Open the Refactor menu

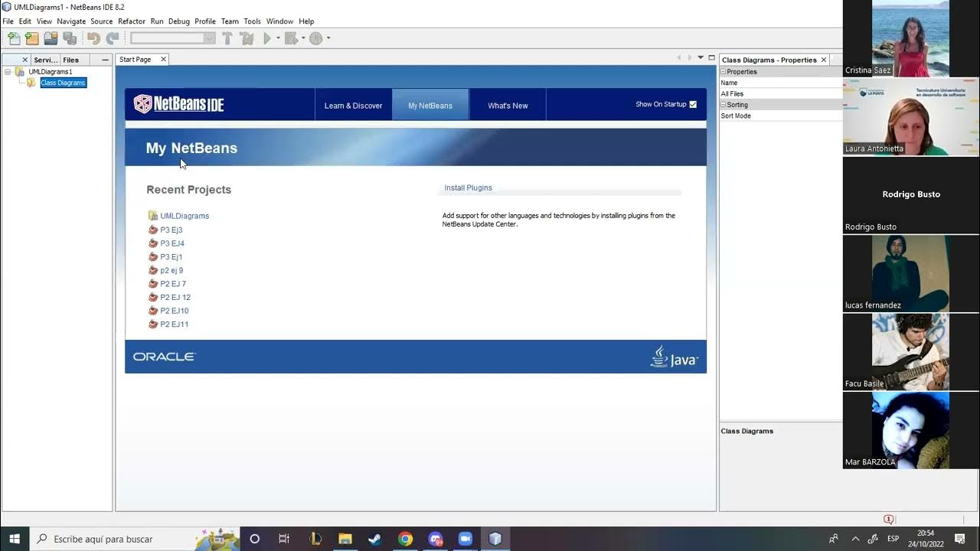point(132,21)
